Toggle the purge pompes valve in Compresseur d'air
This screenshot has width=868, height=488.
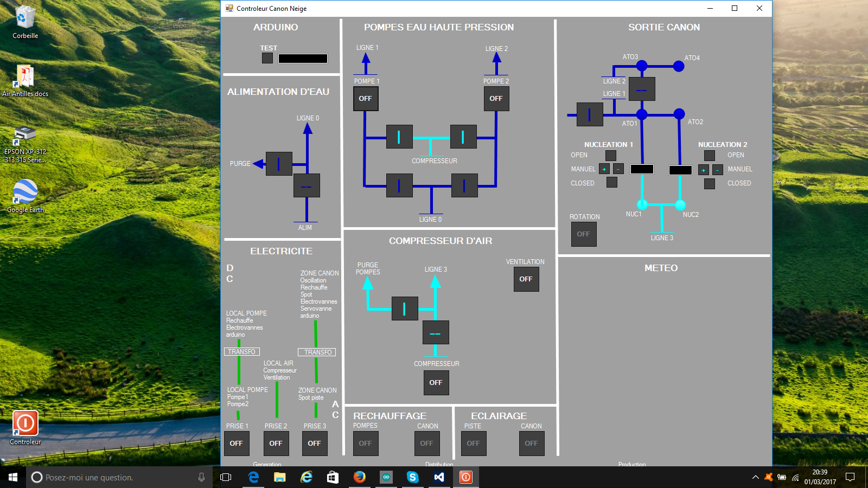click(405, 309)
